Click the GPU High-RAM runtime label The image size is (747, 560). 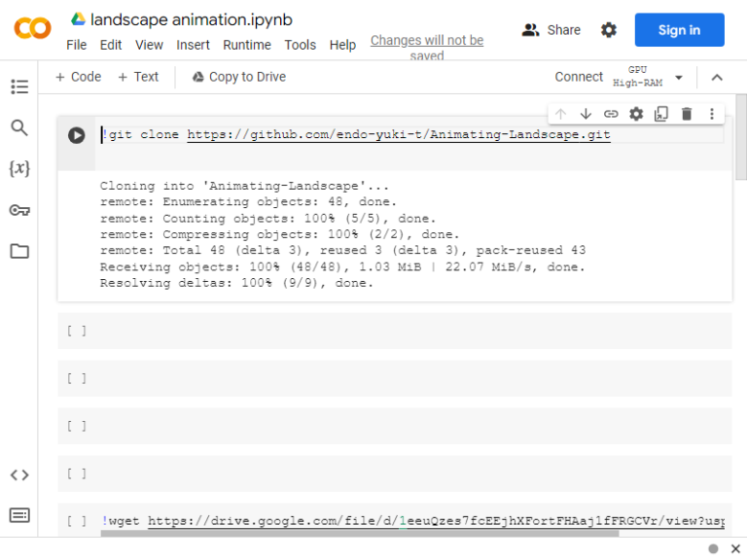click(x=638, y=76)
